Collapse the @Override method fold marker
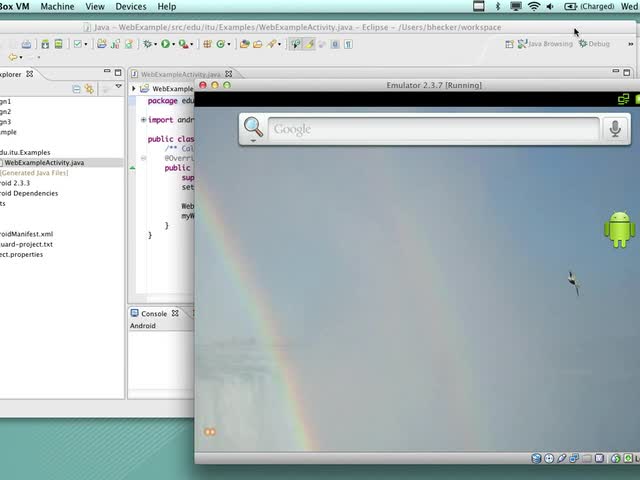The width and height of the screenshot is (640, 480). (143, 158)
